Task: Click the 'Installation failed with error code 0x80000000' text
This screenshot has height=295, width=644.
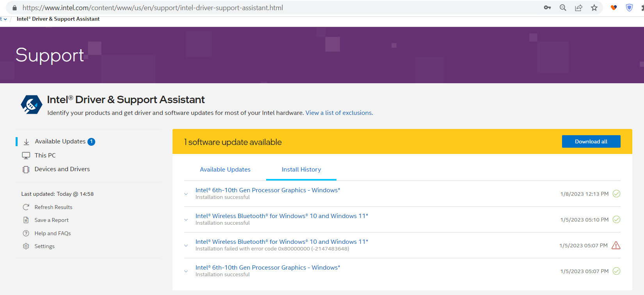Action: 272,249
